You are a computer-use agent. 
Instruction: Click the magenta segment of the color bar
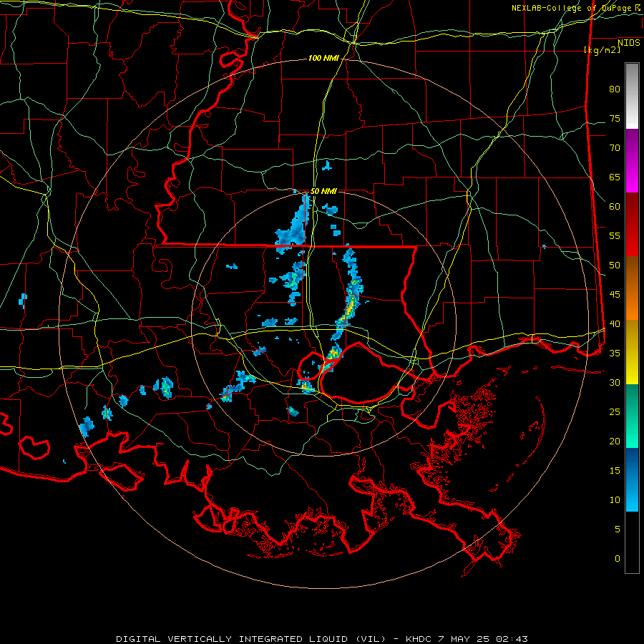(x=632, y=160)
